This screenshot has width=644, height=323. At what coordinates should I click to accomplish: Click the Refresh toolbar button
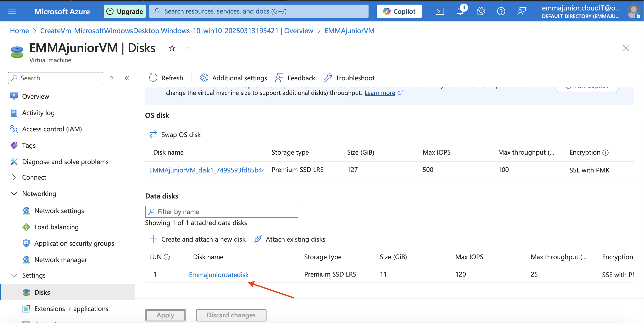click(166, 78)
